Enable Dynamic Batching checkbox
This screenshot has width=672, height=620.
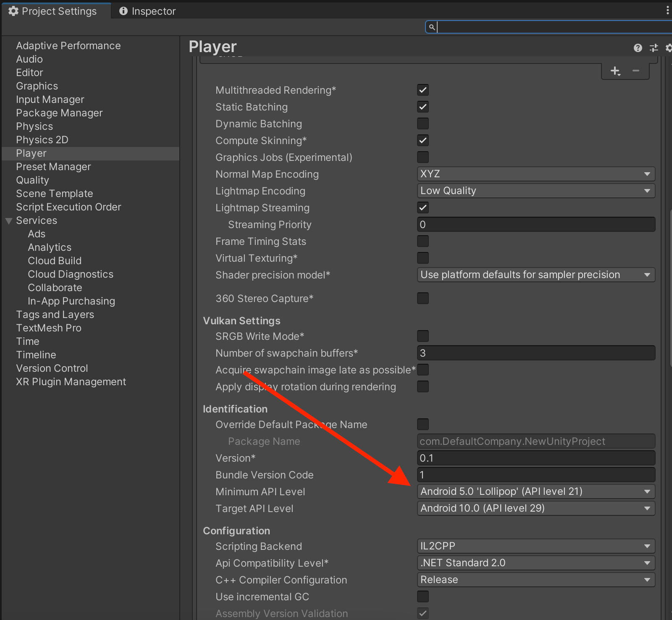tap(423, 124)
